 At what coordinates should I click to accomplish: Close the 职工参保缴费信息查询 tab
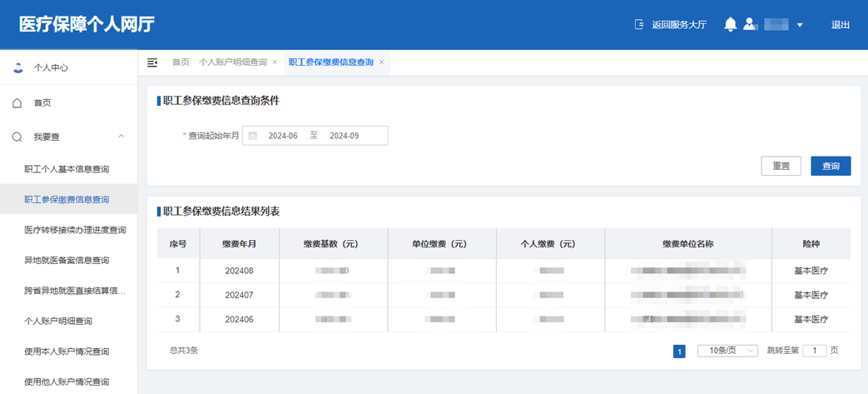pos(381,62)
